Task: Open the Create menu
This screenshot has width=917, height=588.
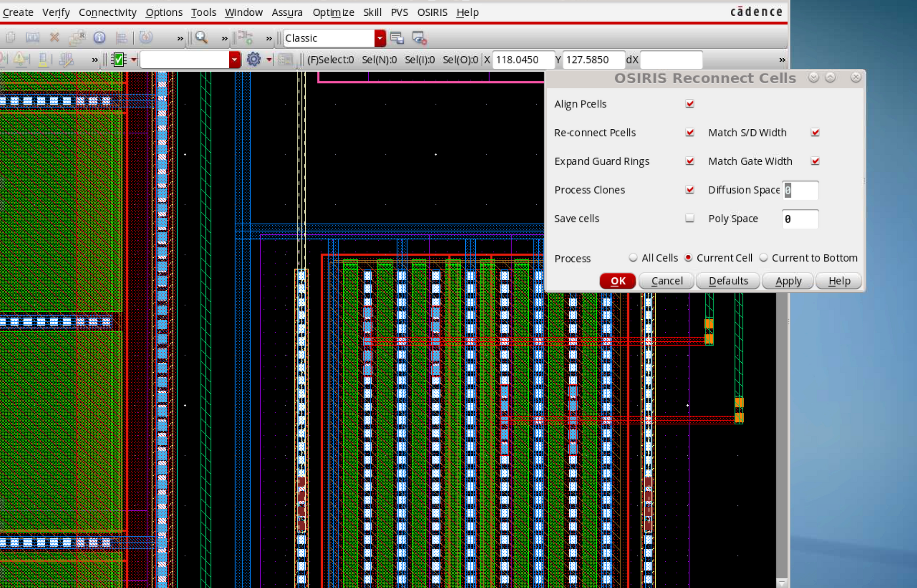Action: (18, 12)
